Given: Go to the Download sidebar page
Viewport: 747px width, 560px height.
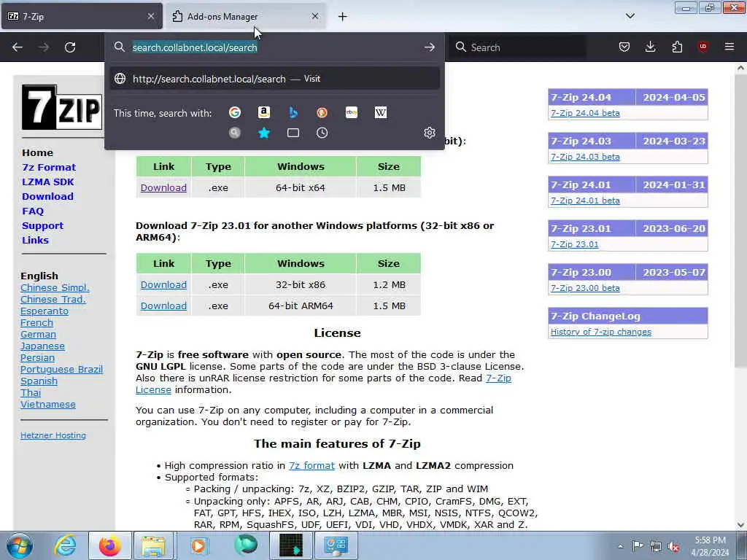Looking at the screenshot, I should click(x=47, y=196).
